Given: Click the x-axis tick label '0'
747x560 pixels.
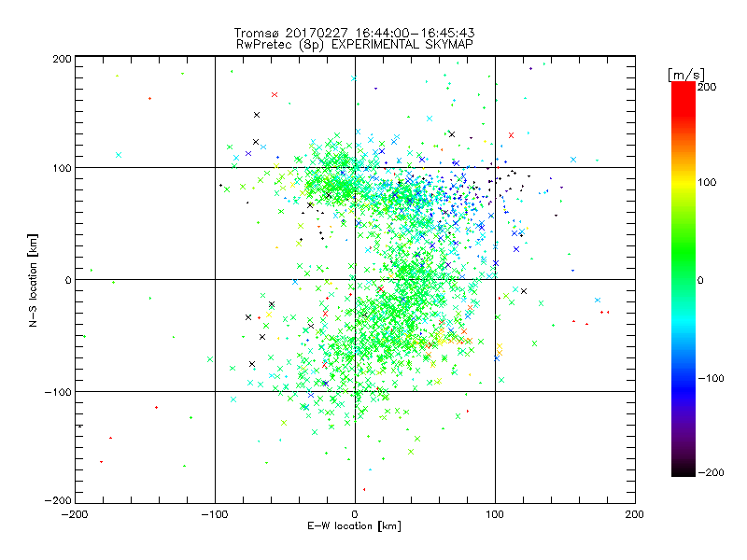Looking at the screenshot, I should coord(355,514).
